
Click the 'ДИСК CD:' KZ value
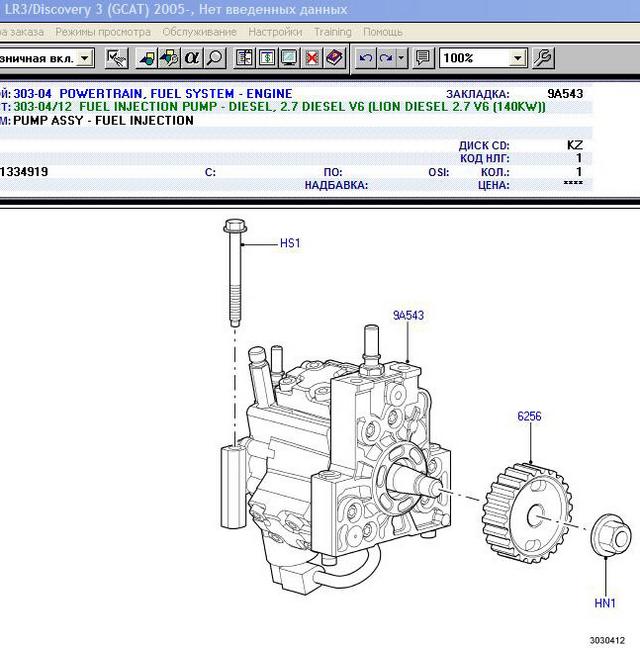pos(575,145)
